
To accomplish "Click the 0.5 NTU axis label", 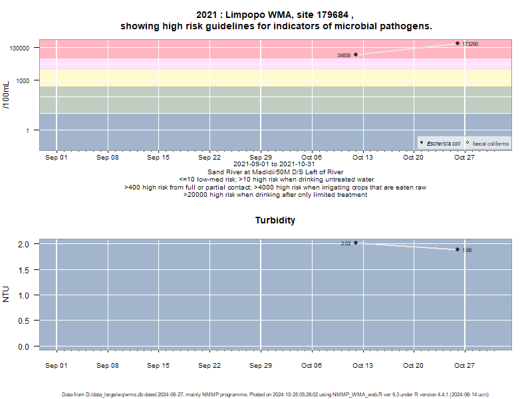I will pyautogui.click(x=23, y=321).
